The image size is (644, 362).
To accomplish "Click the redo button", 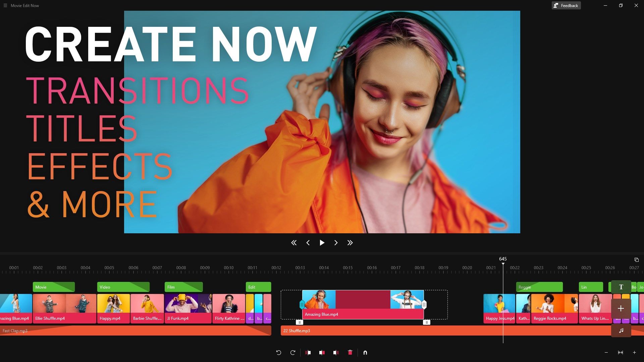I will click(292, 352).
